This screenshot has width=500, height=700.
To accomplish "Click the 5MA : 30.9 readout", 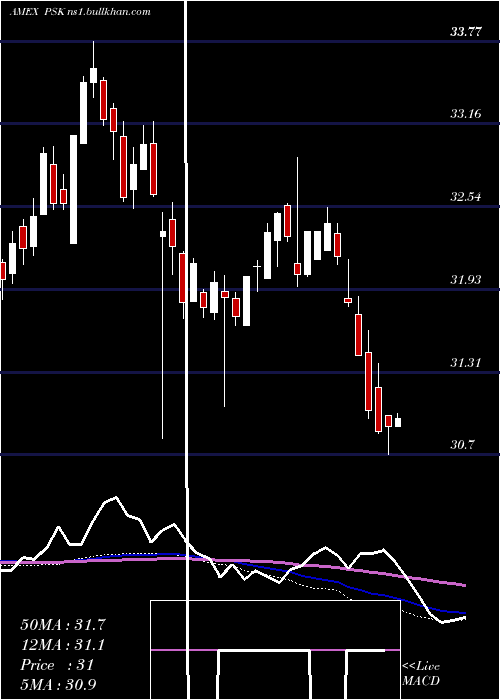I will pos(58,684).
